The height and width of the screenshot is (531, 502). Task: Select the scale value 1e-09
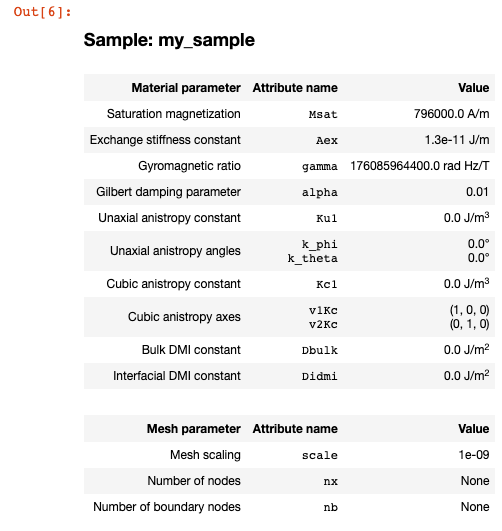[x=474, y=455]
